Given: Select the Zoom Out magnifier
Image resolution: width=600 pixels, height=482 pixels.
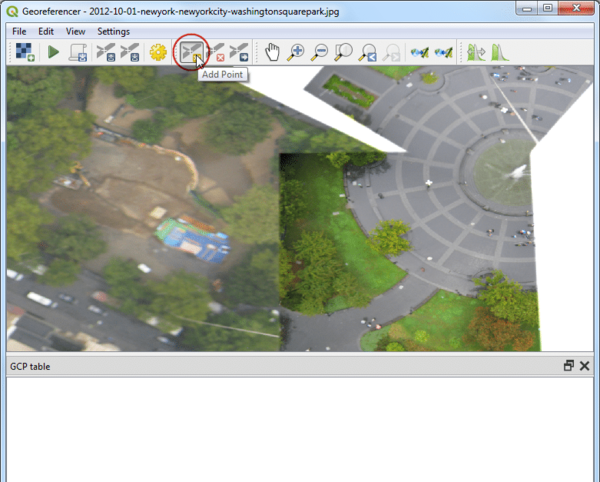Looking at the screenshot, I should 320,52.
